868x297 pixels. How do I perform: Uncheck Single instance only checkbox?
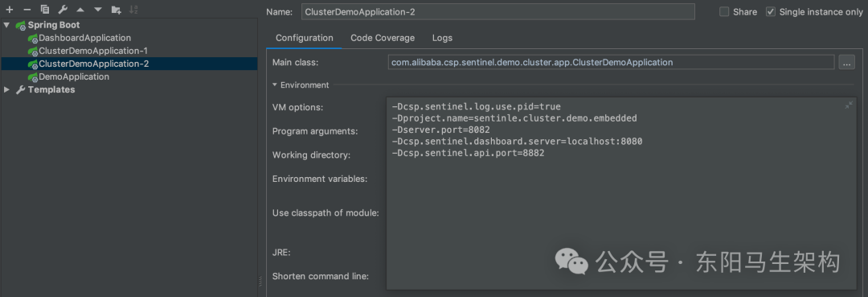771,11
